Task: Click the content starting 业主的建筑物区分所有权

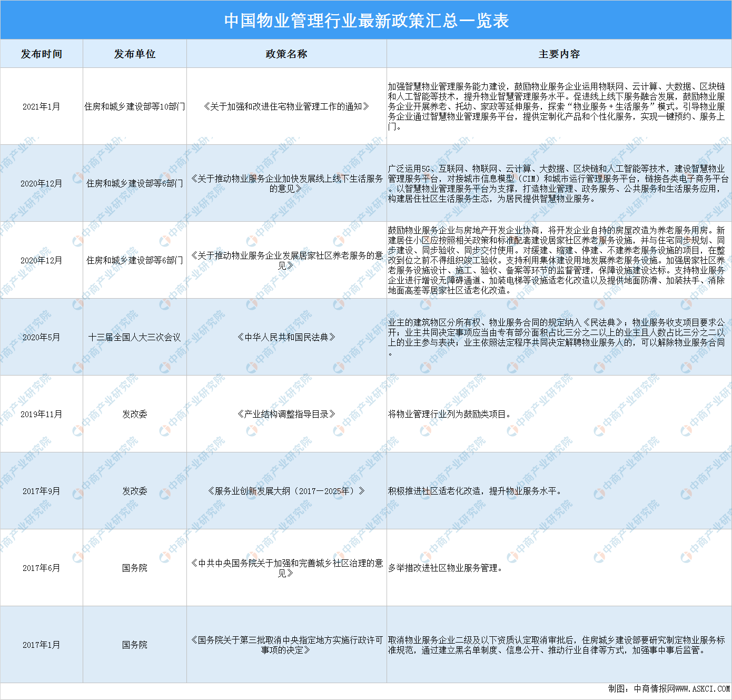Action: click(x=557, y=337)
